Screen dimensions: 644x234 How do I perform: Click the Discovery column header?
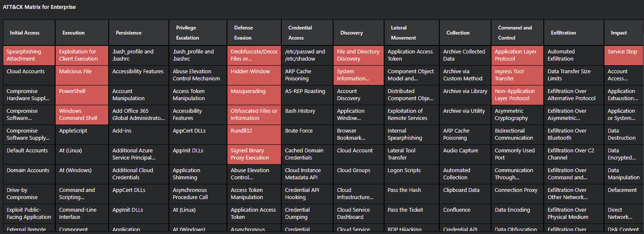click(x=359, y=33)
